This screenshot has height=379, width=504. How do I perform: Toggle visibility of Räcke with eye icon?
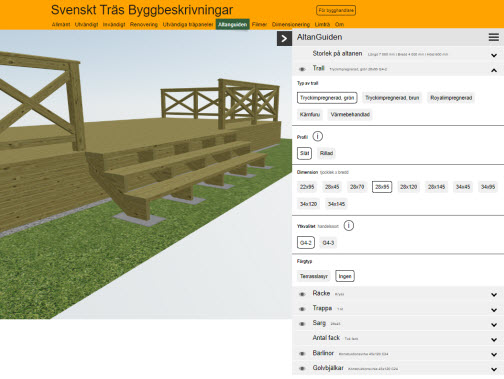[x=302, y=294]
